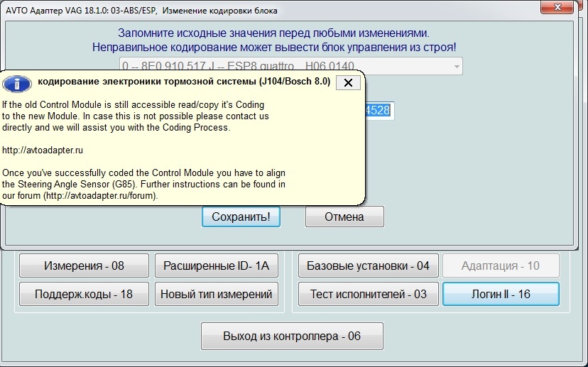Viewport: 588px width, 367px height.
Task: Open Расширенные ID- 1A
Action: [x=216, y=266]
